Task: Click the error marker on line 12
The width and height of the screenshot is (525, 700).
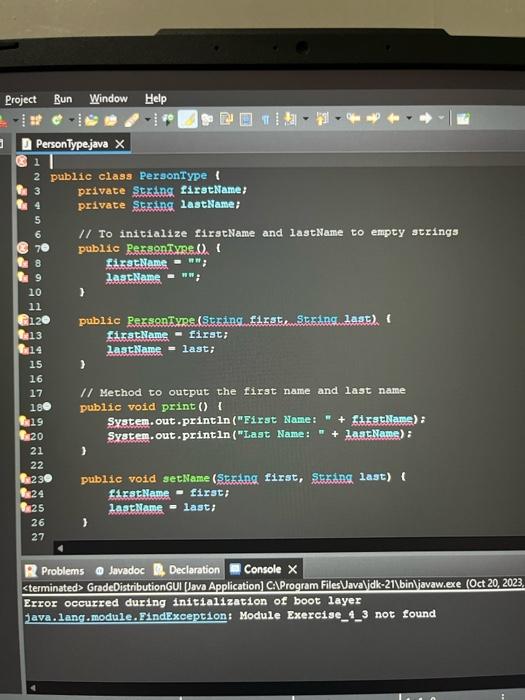Action: [23, 320]
